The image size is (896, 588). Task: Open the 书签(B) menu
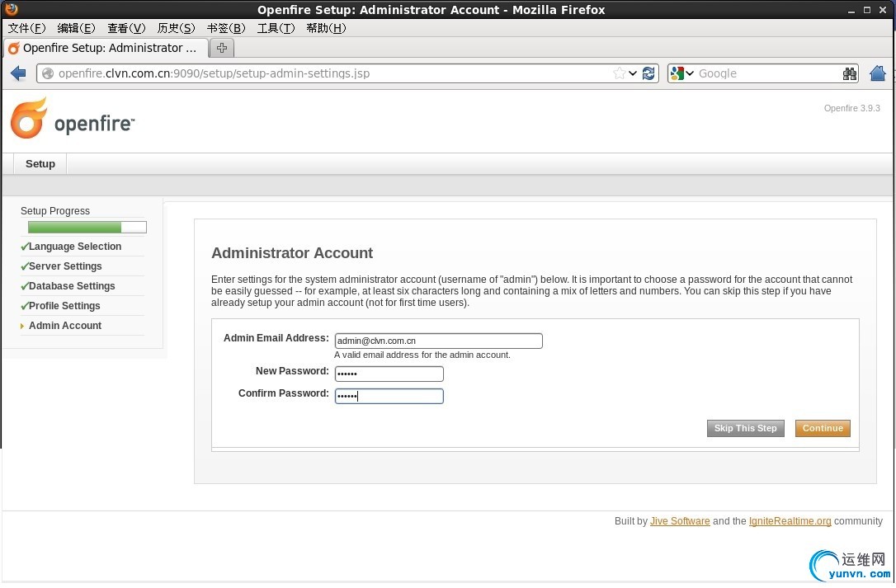tap(226, 28)
